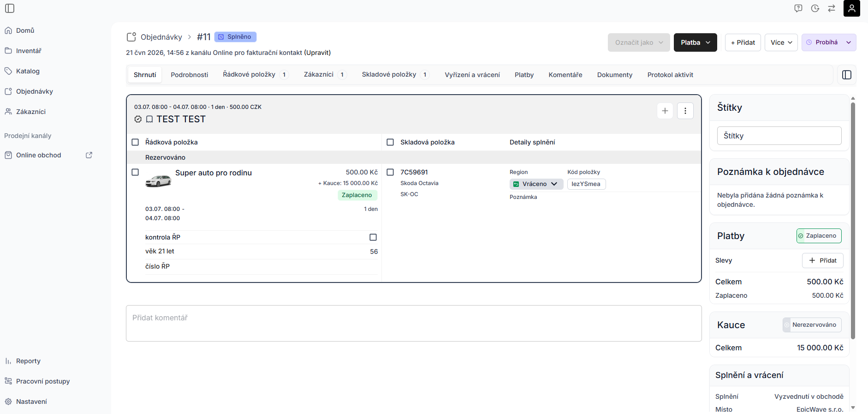Viewport: 868px width, 414px height.
Task: Open the Vráceno status dropdown
Action: 536,184
